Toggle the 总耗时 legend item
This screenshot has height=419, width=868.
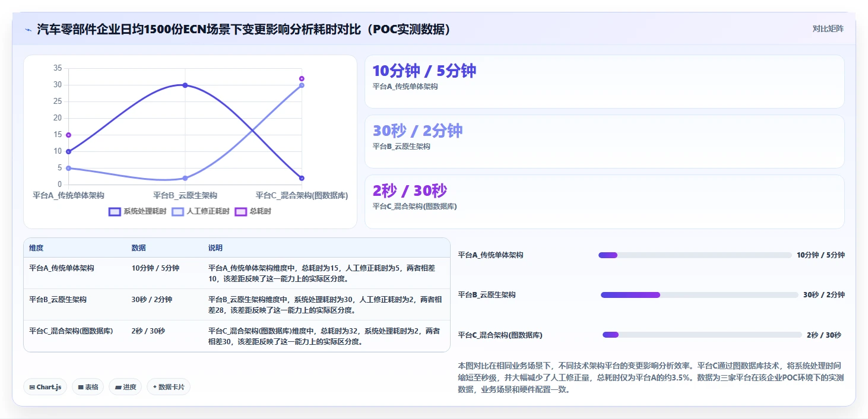(253, 211)
